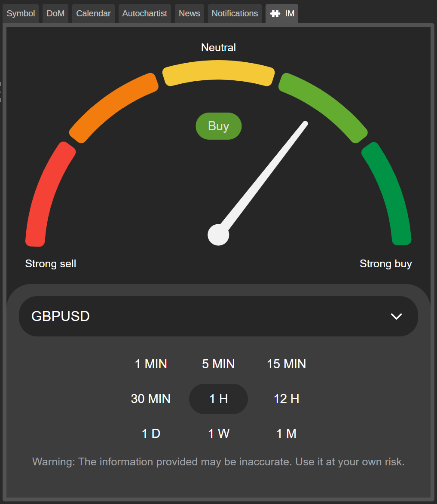Click the green Buy indicator badge
The height and width of the screenshot is (504, 437).
(218, 126)
